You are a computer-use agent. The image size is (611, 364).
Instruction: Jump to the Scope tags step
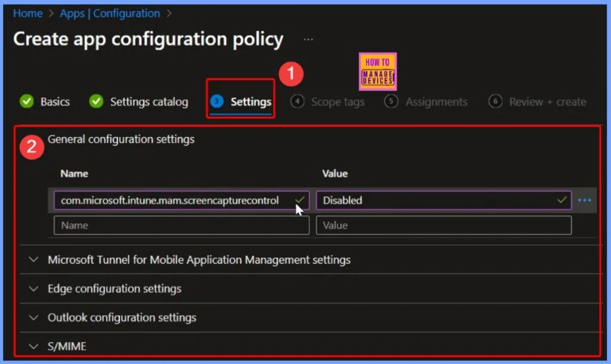pos(328,101)
